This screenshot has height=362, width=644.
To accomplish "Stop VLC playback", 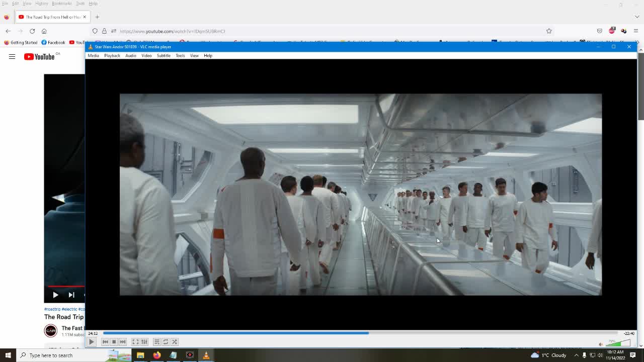I will tap(114, 342).
